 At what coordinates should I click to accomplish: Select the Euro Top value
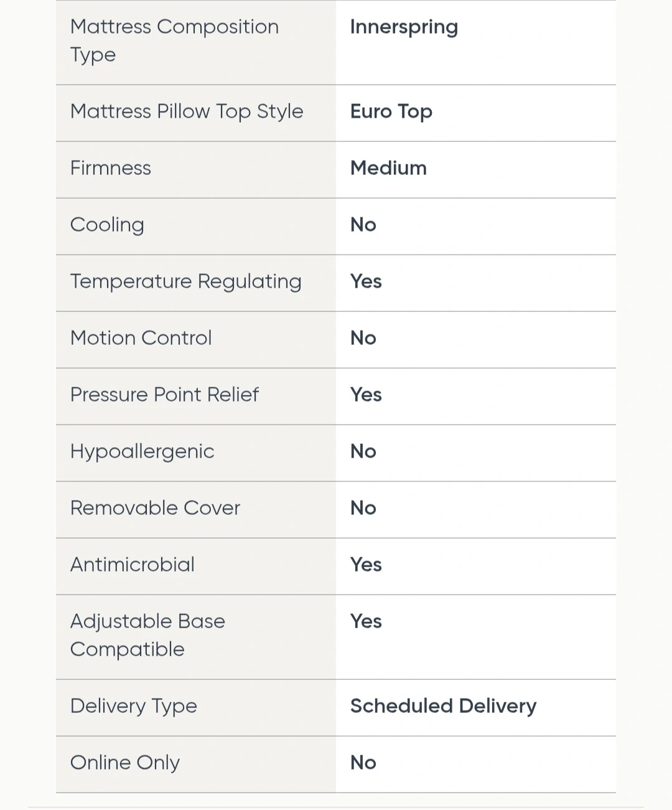point(391,111)
